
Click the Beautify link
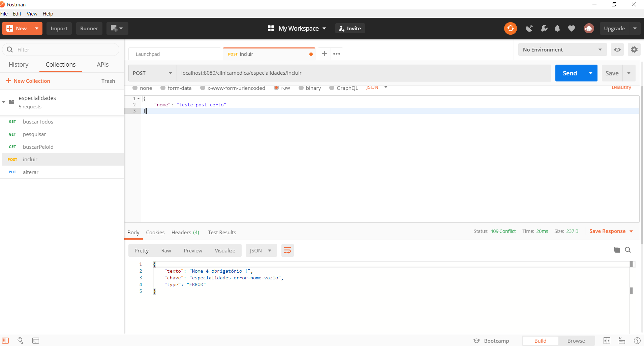[621, 87]
